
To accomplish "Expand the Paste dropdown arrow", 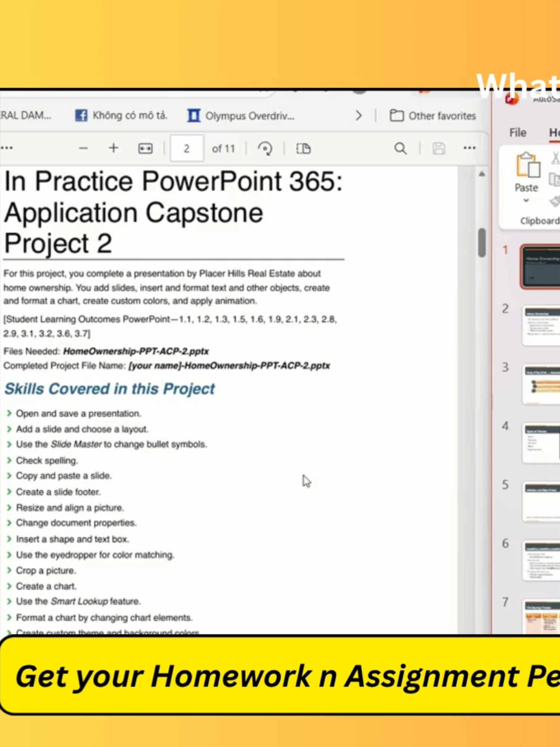I will point(526,201).
